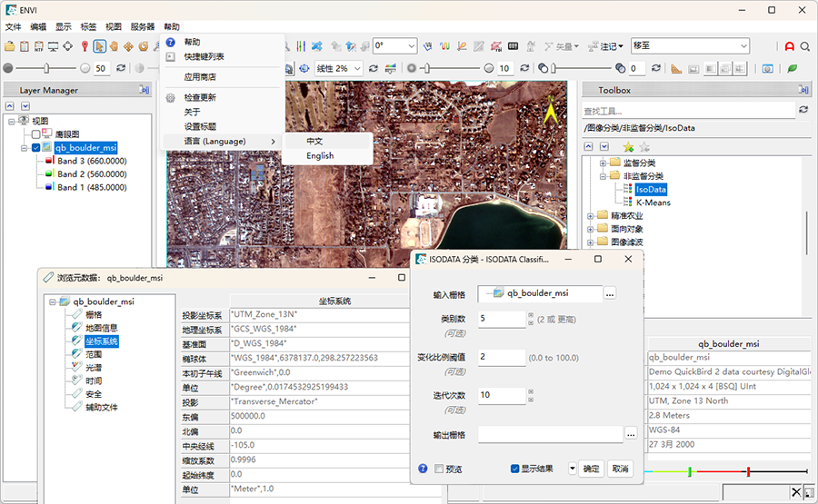Viewport: 818px width, 504px height.
Task: Choose 快捷键列表 from help menu
Action: [204, 56]
